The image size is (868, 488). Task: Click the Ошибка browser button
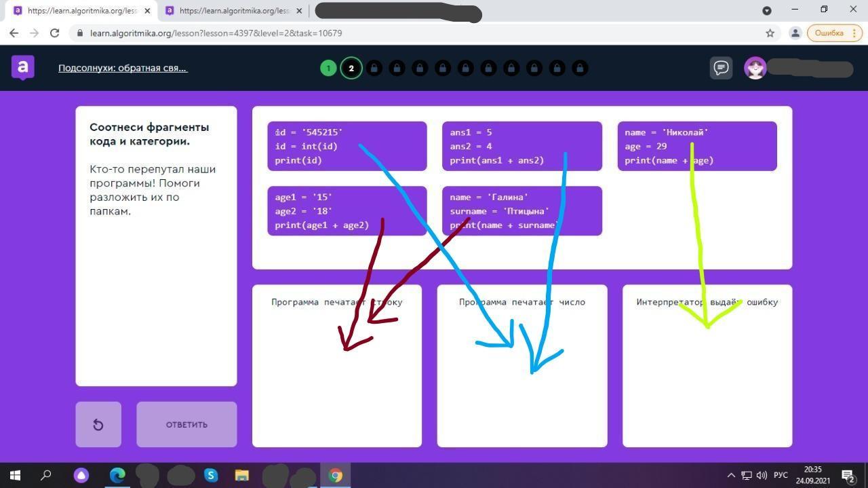(829, 33)
